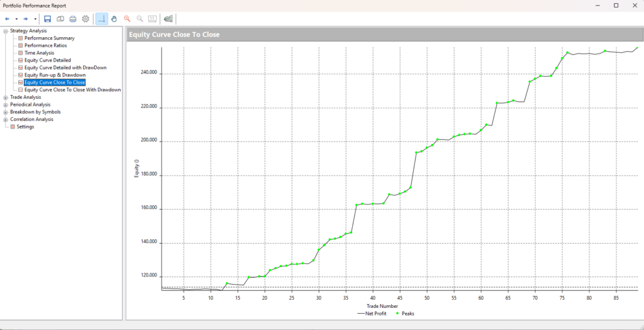Collapse the Strategy Analysis tree node
The image size is (644, 330).
pos(6,31)
